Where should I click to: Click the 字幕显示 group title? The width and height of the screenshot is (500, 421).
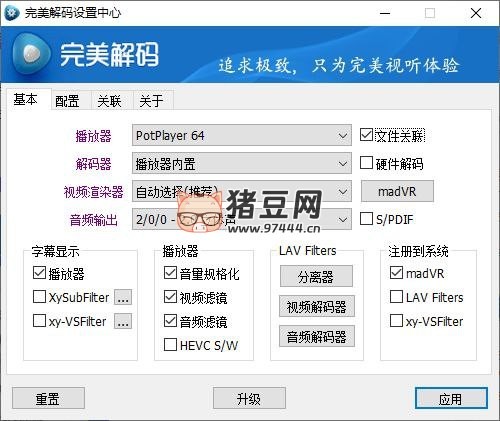55,251
